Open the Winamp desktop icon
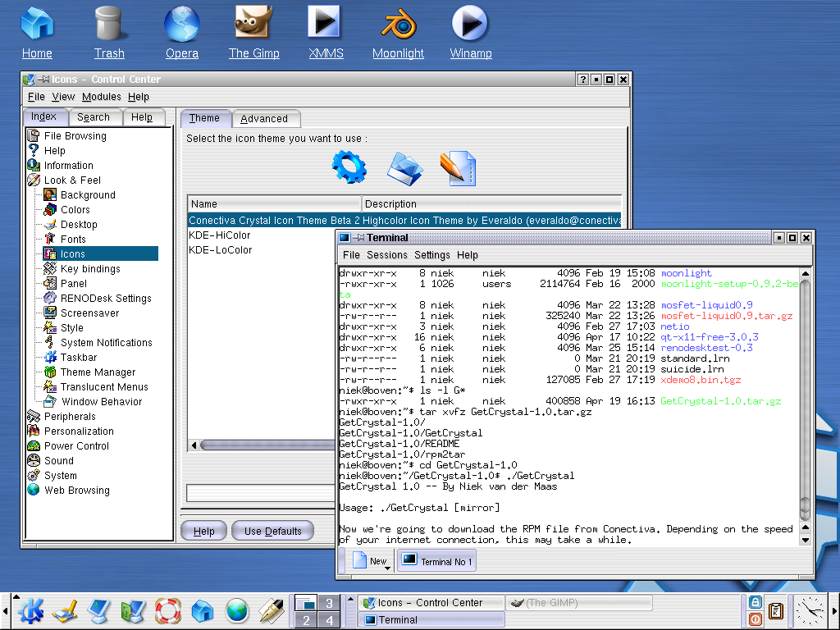The height and width of the screenshot is (630, 840). click(x=470, y=30)
